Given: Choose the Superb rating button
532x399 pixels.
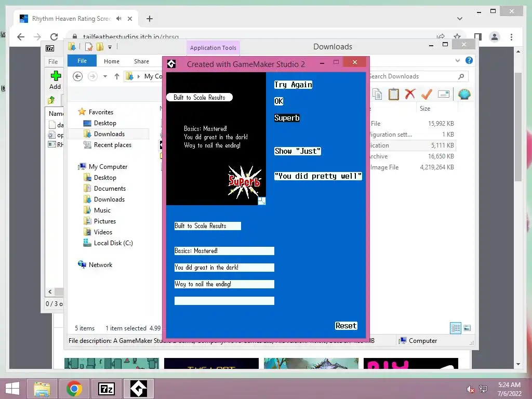Looking at the screenshot, I should (287, 118).
